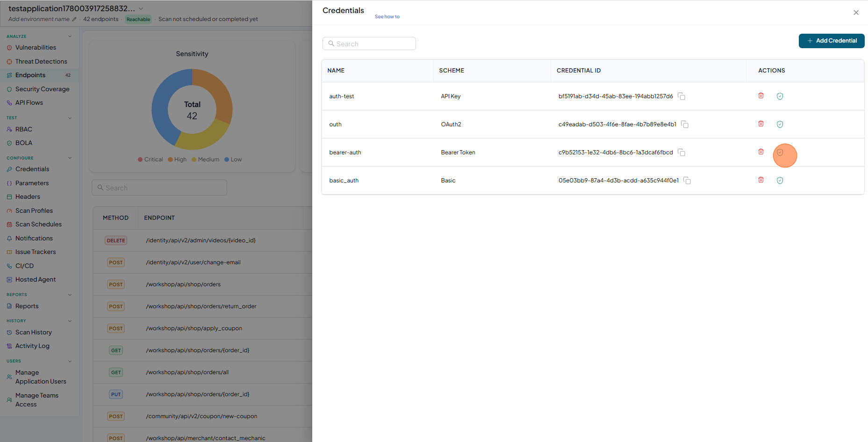This screenshot has height=442, width=868.
Task: Click shield icon for bearer-auth credential
Action: (780, 152)
